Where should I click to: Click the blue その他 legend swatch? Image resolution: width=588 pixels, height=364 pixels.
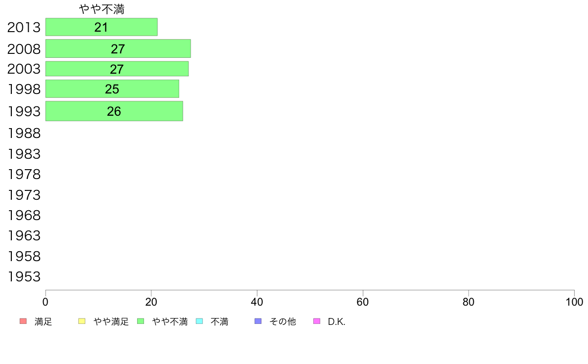(x=258, y=321)
